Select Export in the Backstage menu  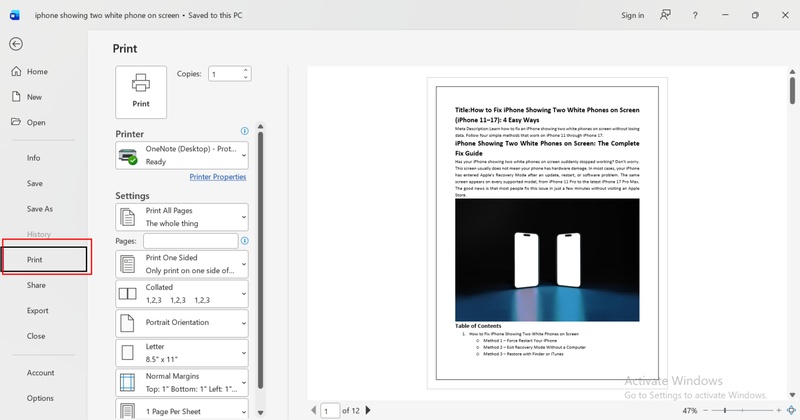[x=38, y=310]
